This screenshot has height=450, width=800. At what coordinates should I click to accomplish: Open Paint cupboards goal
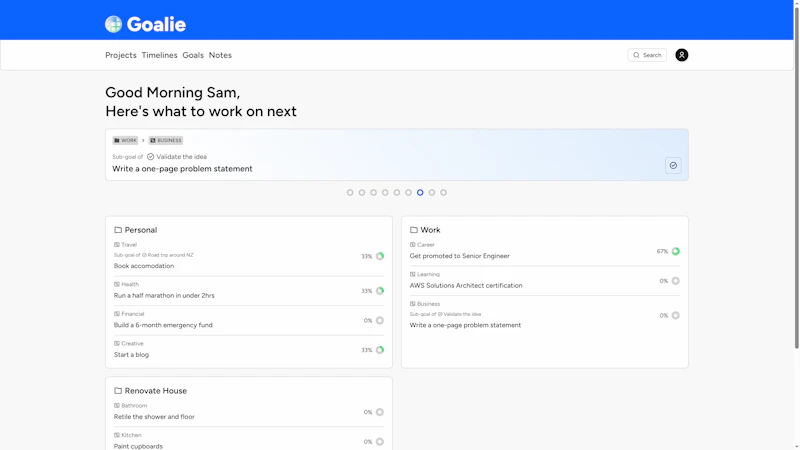pos(138,446)
